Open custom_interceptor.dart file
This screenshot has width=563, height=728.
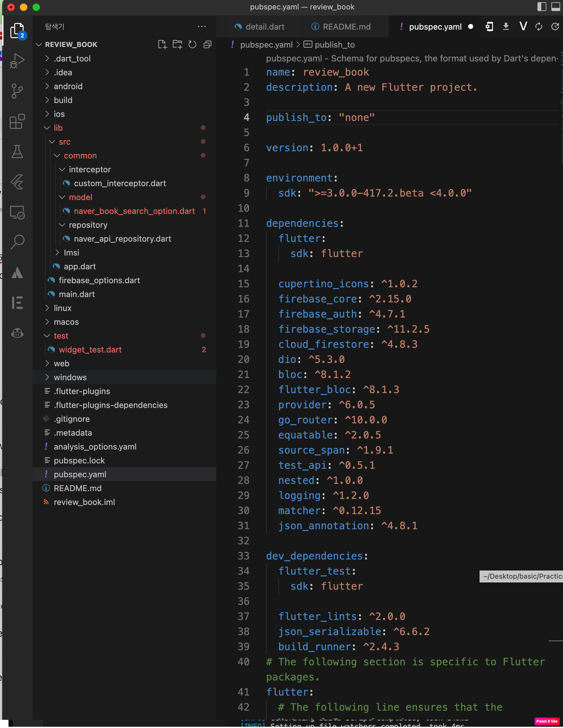click(124, 183)
